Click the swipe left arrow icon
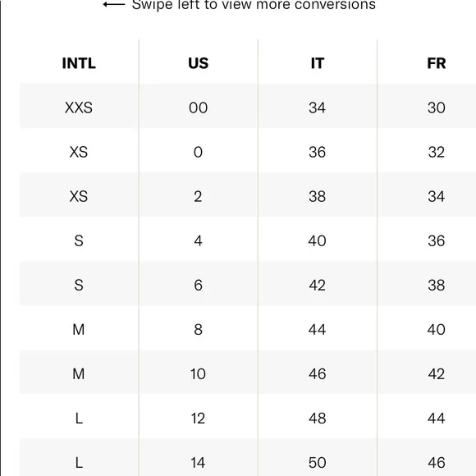Image resolution: width=476 pixels, height=476 pixels. click(114, 5)
